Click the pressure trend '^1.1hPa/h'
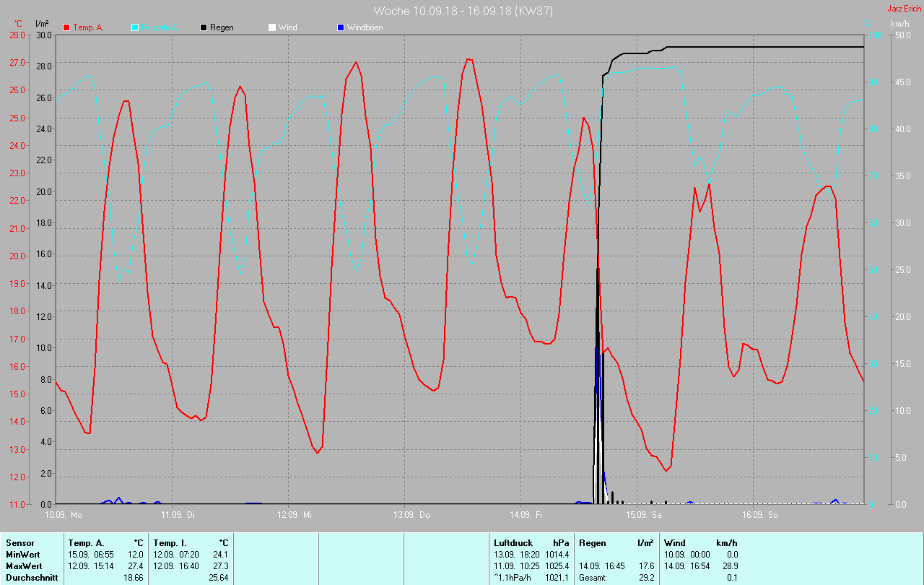Image resolution: width=924 pixels, height=585 pixels. (513, 578)
